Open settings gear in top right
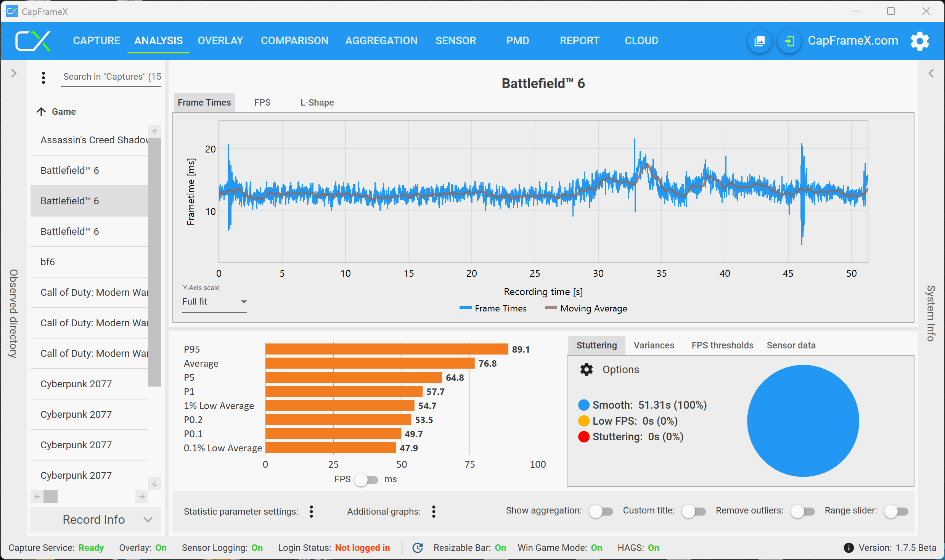Screen dimensions: 945x560 point(919,41)
